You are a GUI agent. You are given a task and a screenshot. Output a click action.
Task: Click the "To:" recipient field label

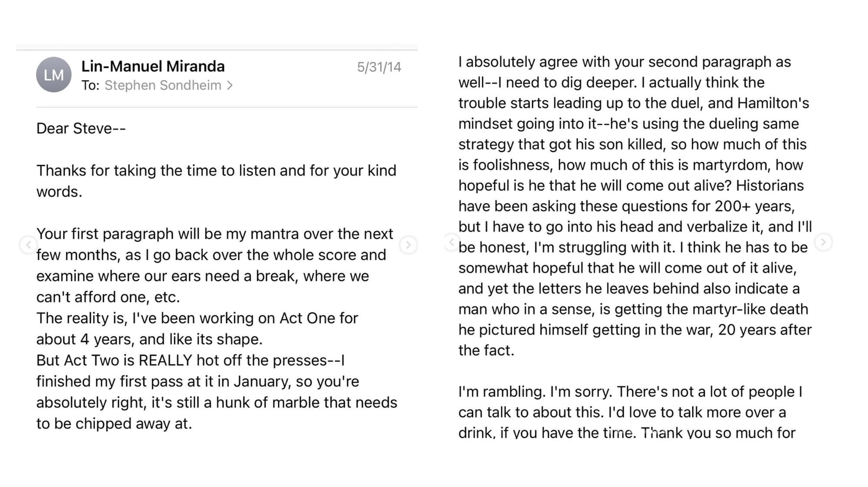tap(90, 86)
